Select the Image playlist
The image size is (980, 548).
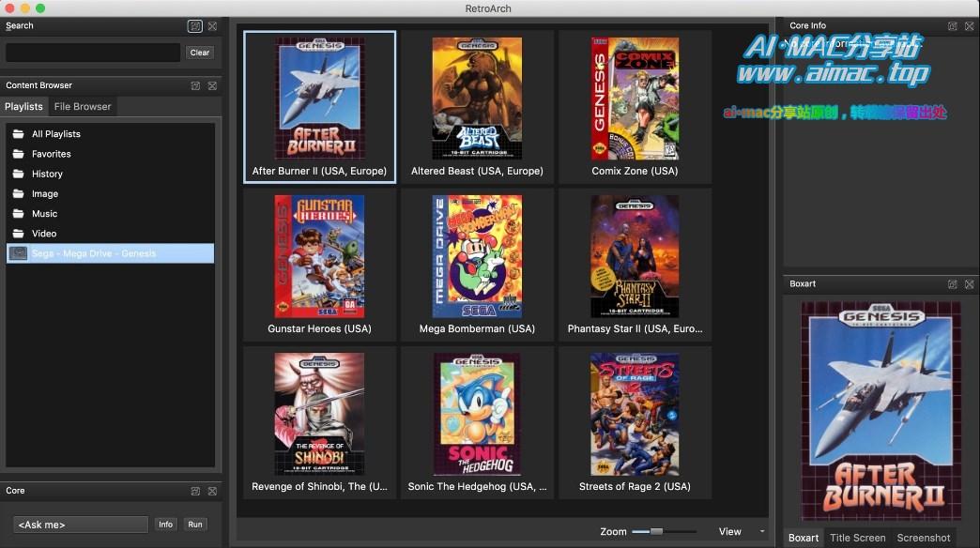point(110,193)
